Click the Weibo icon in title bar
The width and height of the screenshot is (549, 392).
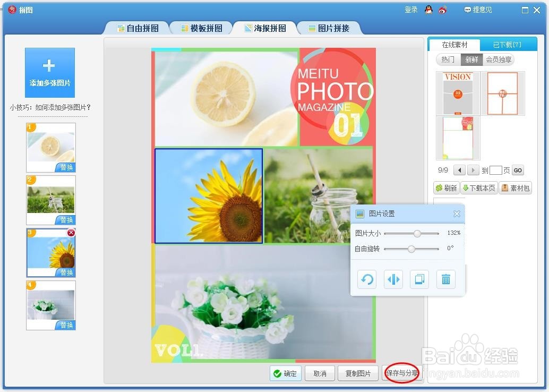click(443, 10)
